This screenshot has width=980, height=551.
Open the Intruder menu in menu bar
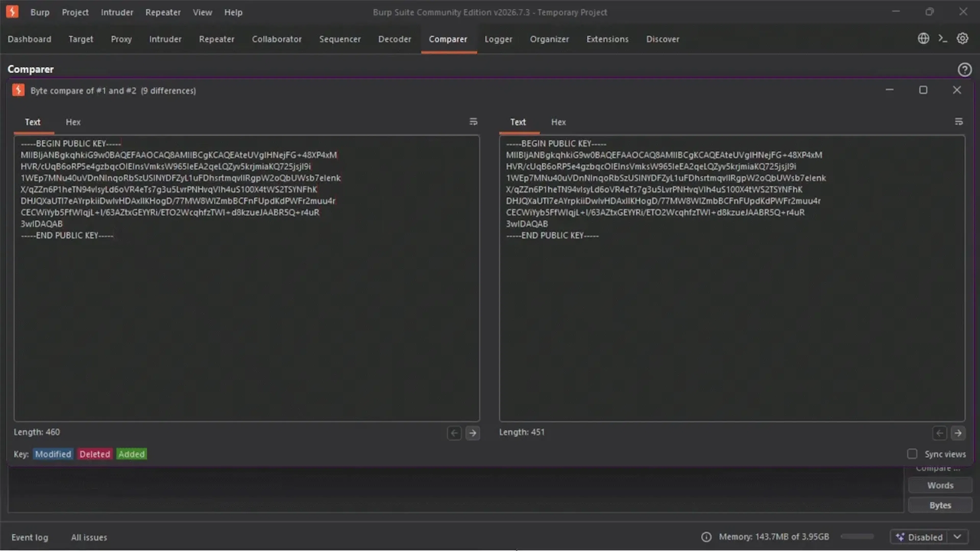pos(117,12)
